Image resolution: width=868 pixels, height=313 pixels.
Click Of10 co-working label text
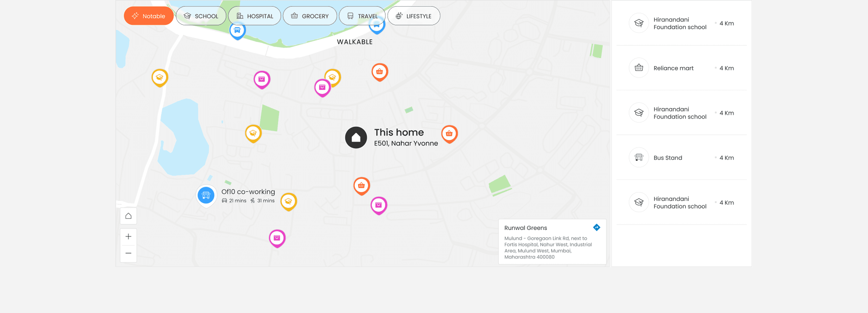click(x=248, y=191)
